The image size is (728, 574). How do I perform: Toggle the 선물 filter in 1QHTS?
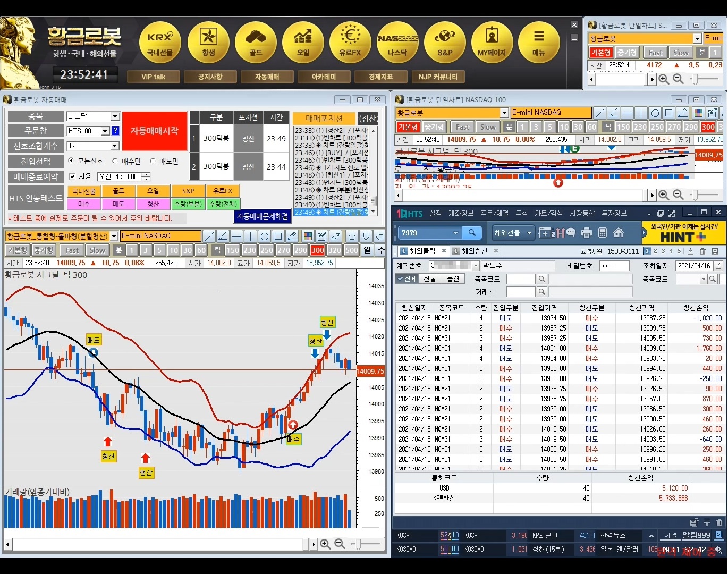(430, 278)
